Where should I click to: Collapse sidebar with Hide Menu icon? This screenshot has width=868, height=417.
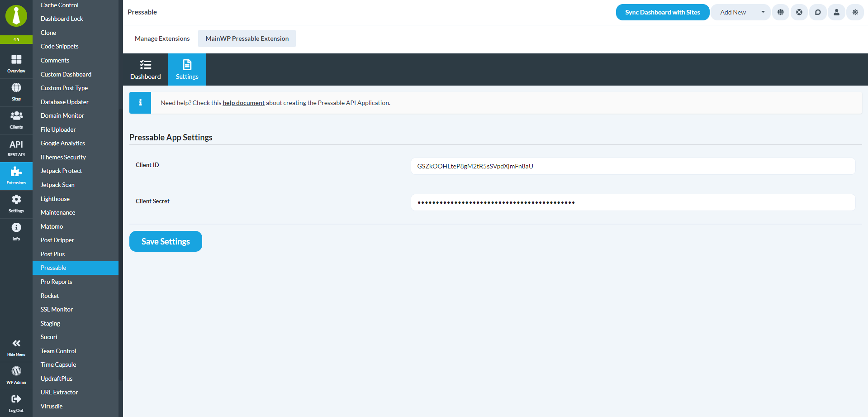point(16,343)
